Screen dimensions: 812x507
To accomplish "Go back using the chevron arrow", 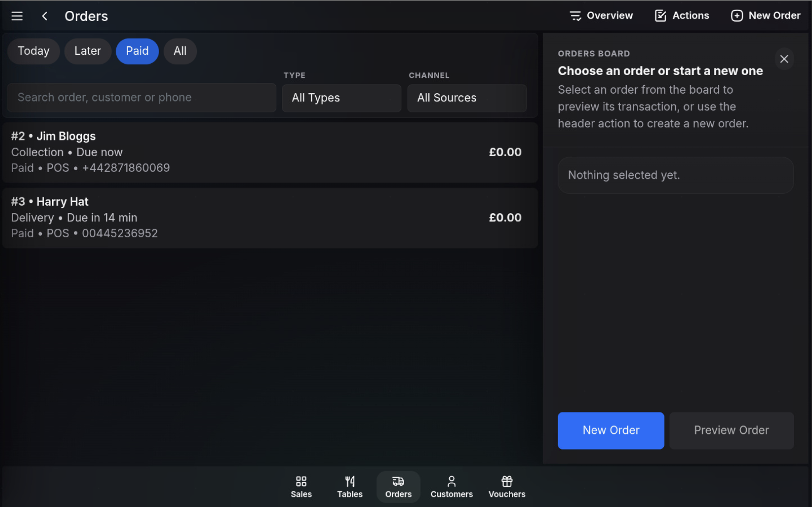I will pyautogui.click(x=45, y=16).
